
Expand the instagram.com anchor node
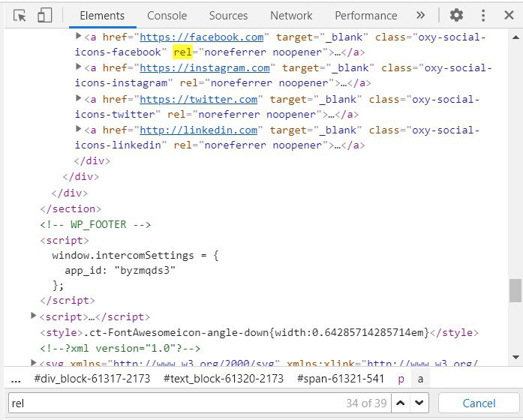click(x=78, y=67)
